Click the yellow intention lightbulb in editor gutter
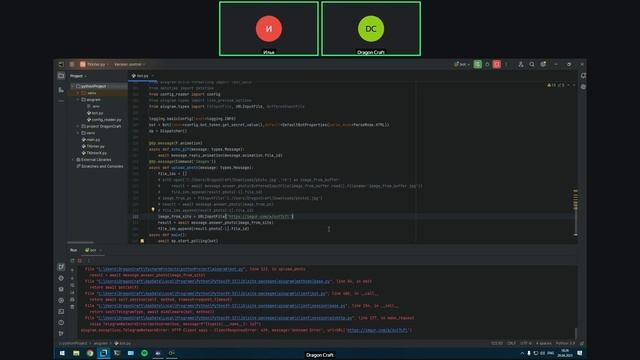The height and width of the screenshot is (360, 640). click(x=153, y=210)
